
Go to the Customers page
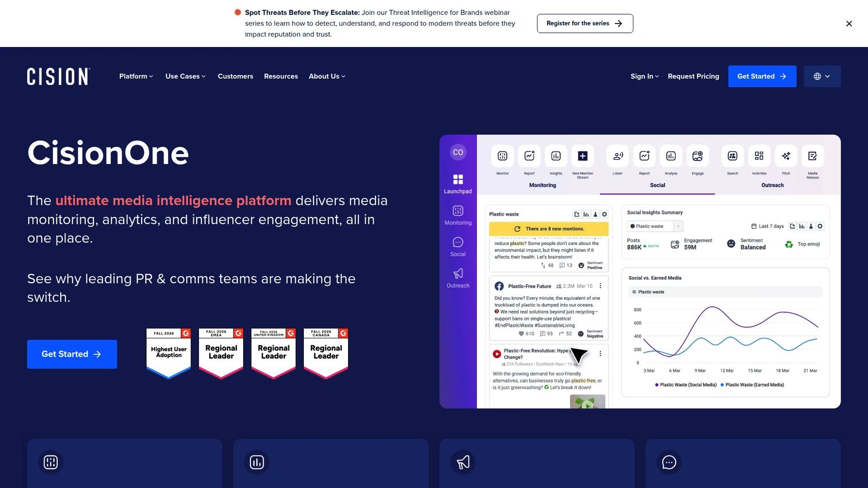pos(235,76)
